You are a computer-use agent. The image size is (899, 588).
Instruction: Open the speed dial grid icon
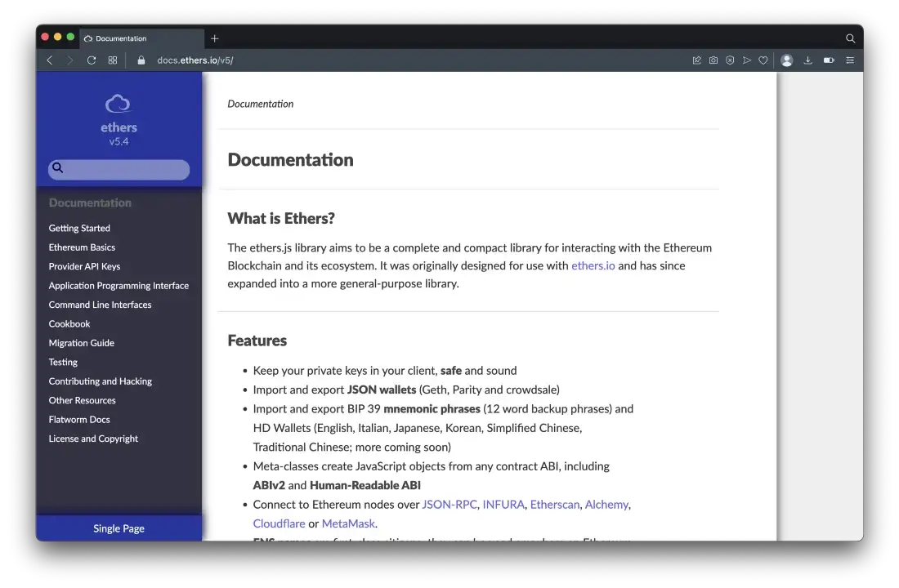tap(113, 60)
